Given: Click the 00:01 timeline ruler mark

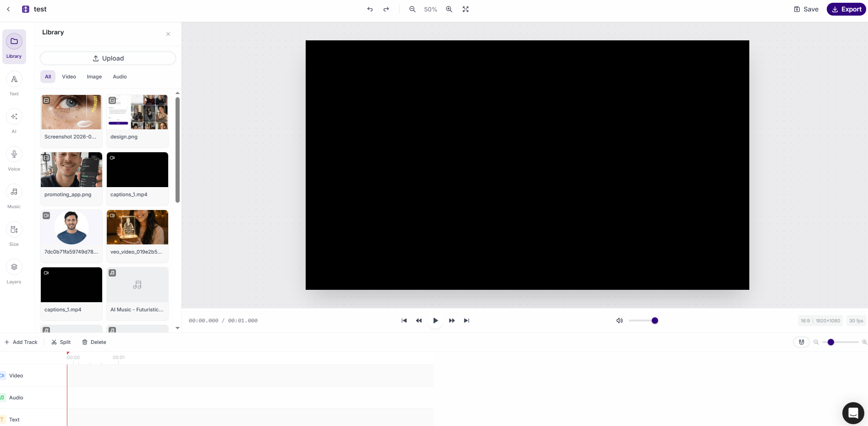Looking at the screenshot, I should point(119,357).
